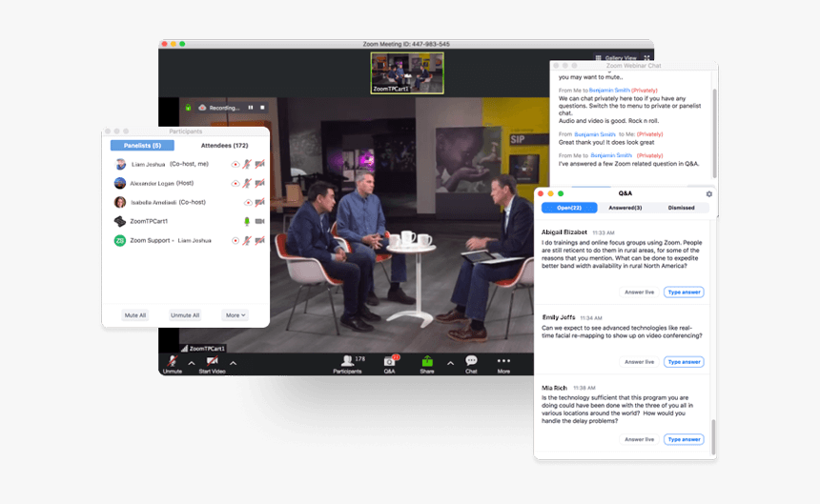Viewport: 820px width, 504px height.
Task: Open Q&A settings gear icon
Action: pos(709,193)
